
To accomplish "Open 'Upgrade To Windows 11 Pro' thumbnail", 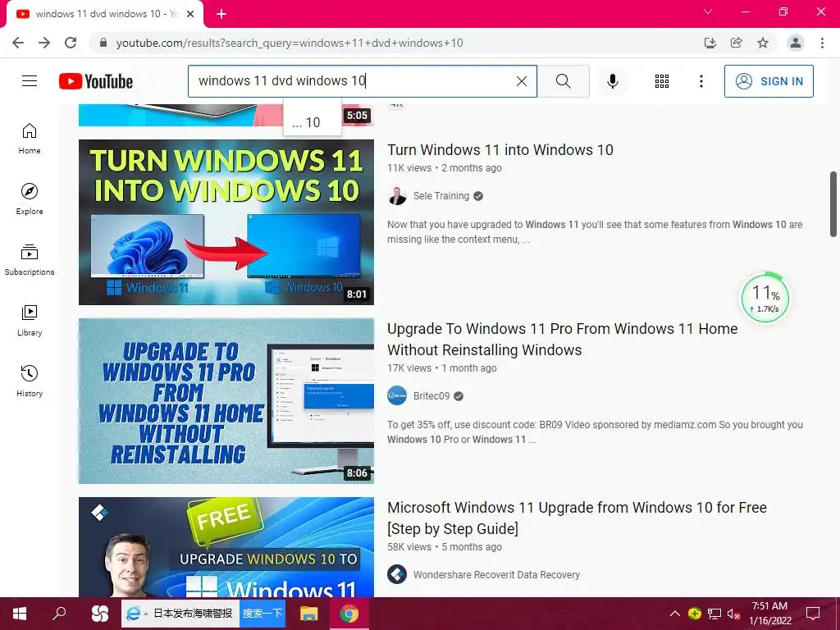I will click(x=226, y=401).
